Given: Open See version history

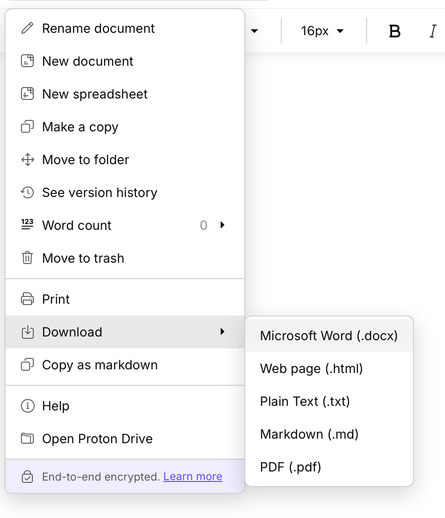Looking at the screenshot, I should [125, 192].
